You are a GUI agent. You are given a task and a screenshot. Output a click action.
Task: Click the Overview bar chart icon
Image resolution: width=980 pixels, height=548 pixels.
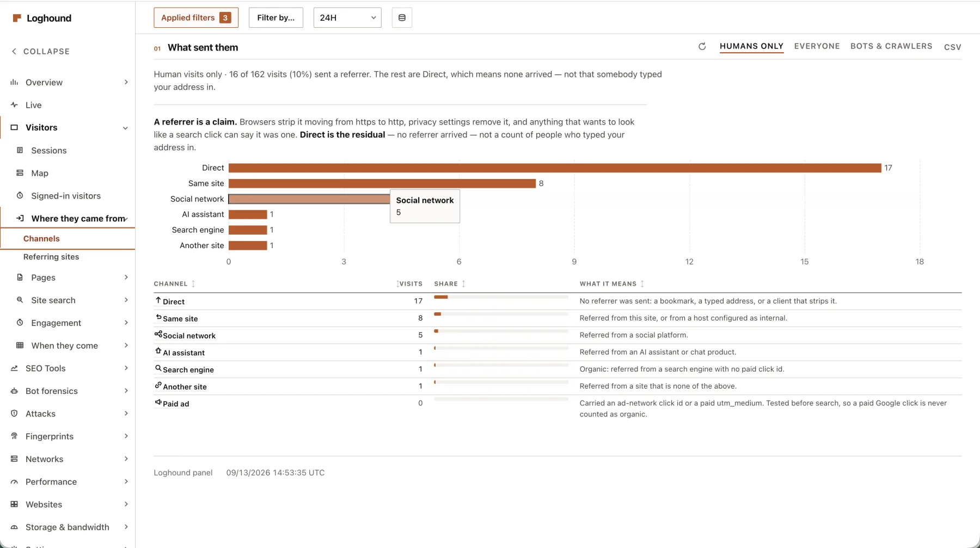(x=14, y=82)
